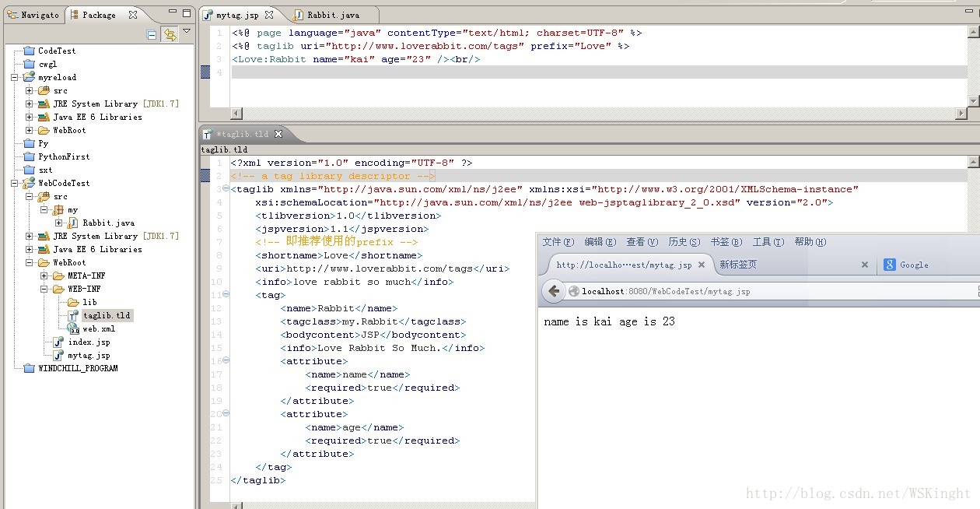Select the taglib.tld editor tab
Screen dimensions: 980x509
point(241,134)
